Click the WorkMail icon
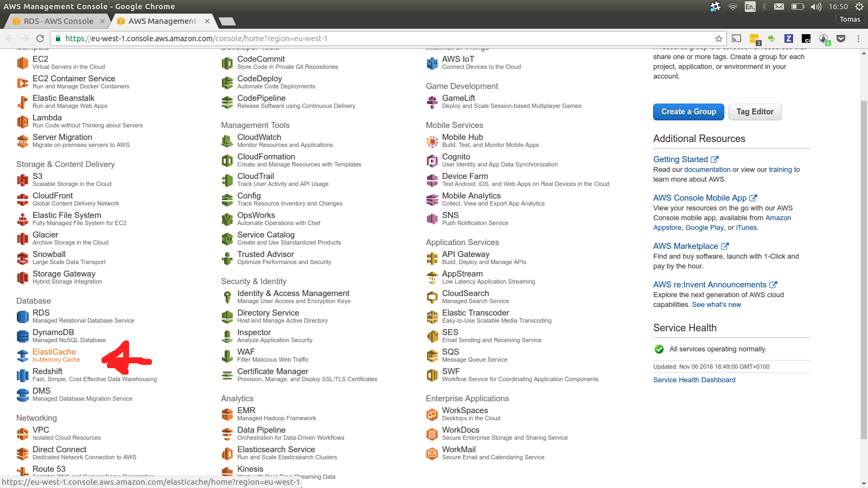This screenshot has width=868, height=488. click(432, 453)
